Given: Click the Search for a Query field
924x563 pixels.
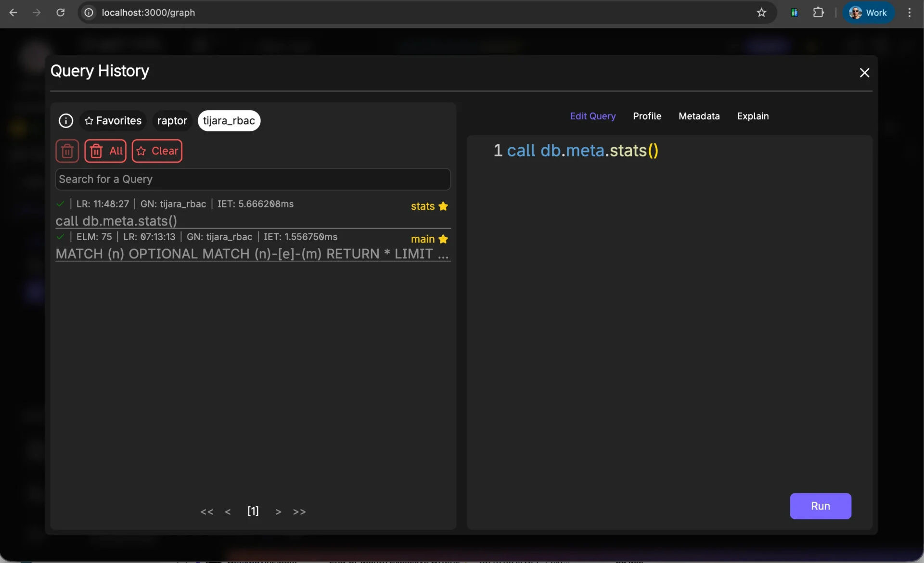Looking at the screenshot, I should point(253,179).
